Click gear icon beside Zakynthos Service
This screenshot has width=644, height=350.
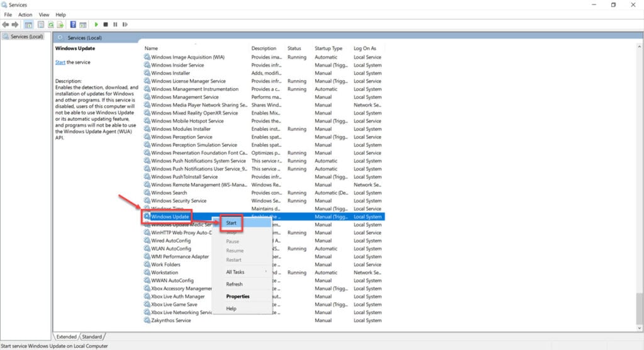click(147, 320)
